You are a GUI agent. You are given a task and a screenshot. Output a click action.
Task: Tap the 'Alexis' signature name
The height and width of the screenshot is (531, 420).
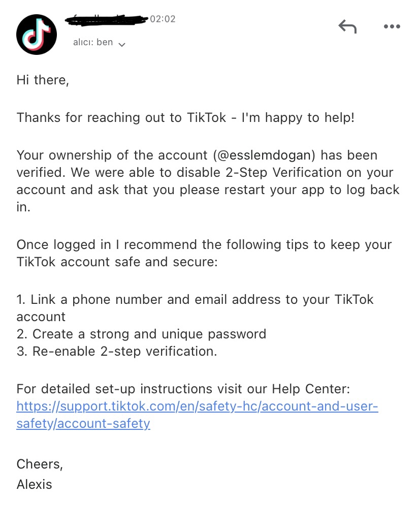(x=34, y=485)
